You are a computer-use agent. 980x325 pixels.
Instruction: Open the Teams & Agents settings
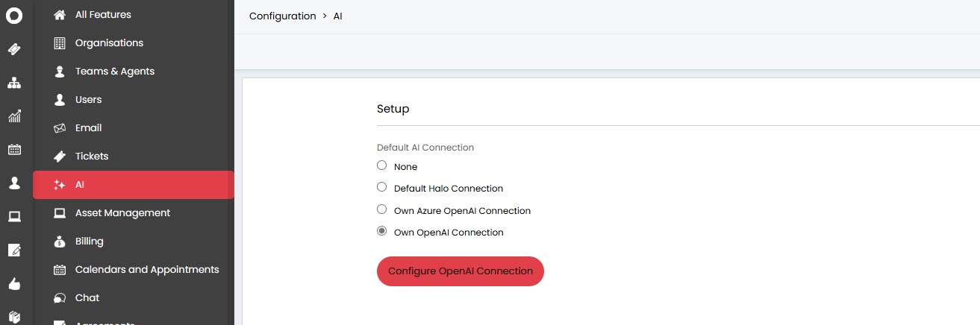tap(114, 72)
